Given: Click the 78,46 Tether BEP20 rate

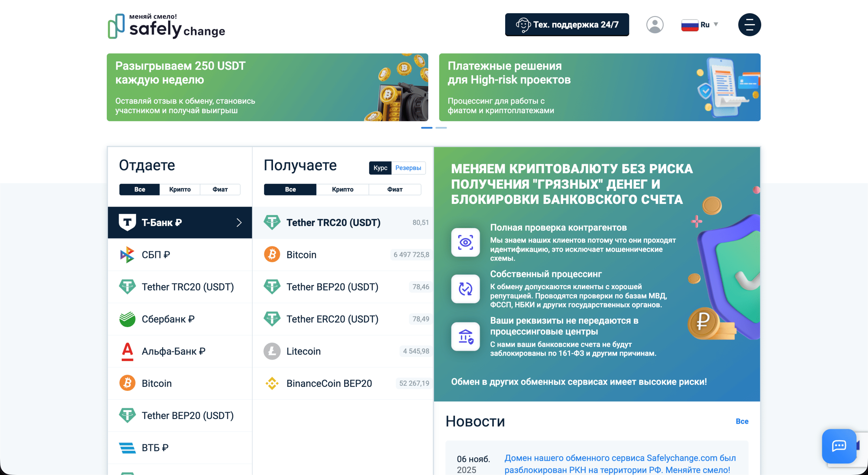Looking at the screenshot, I should point(420,287).
